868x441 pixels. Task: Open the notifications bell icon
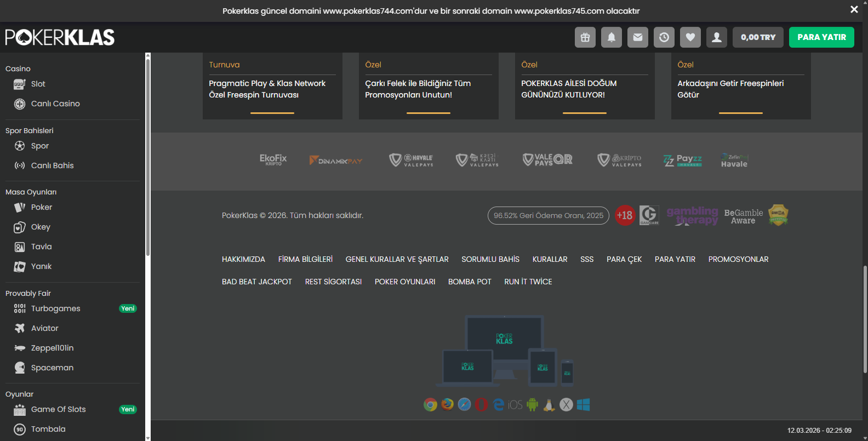[612, 37]
